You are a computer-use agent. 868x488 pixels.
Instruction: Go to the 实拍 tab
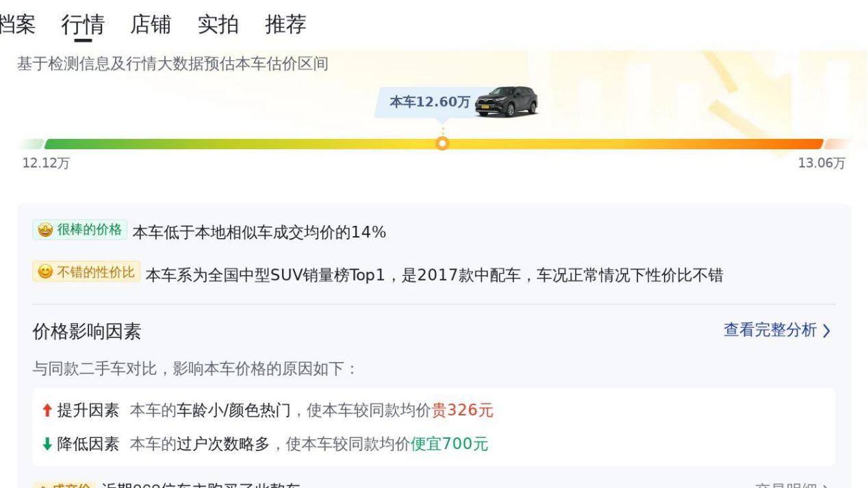tap(218, 25)
